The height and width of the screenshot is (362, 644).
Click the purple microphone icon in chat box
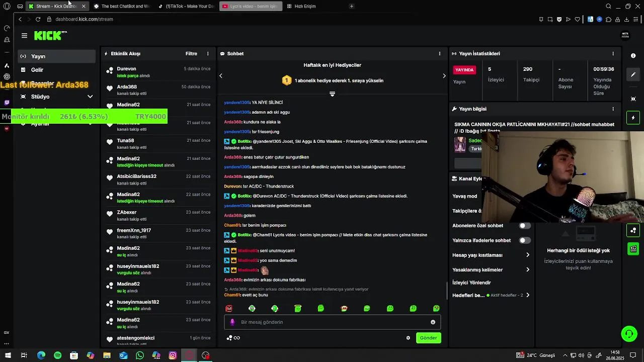point(232,322)
